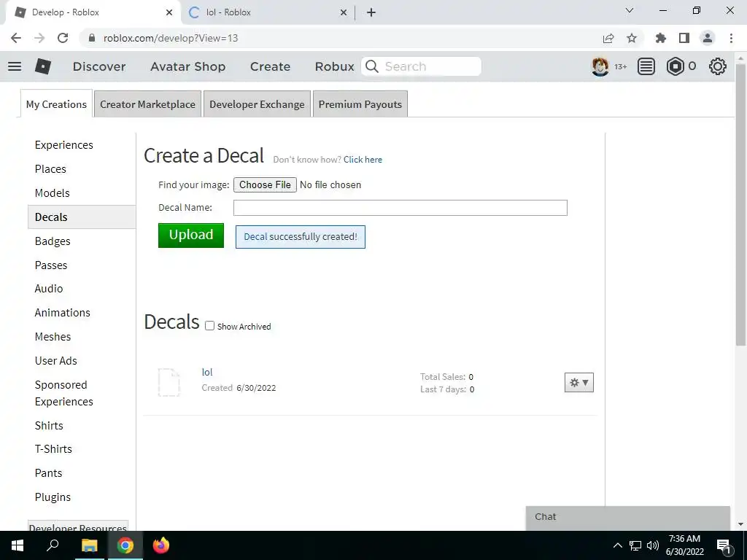Expand the Chat panel
This screenshot has height=560, width=747.
point(628,517)
